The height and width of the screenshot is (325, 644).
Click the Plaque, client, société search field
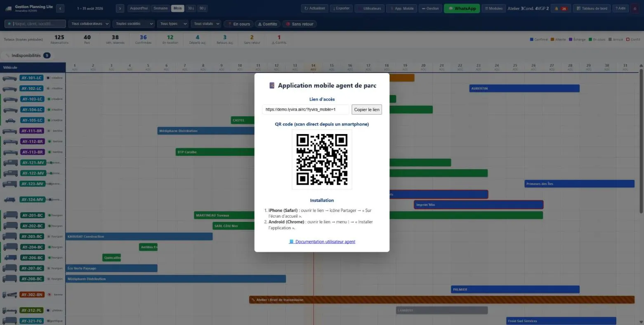point(35,24)
